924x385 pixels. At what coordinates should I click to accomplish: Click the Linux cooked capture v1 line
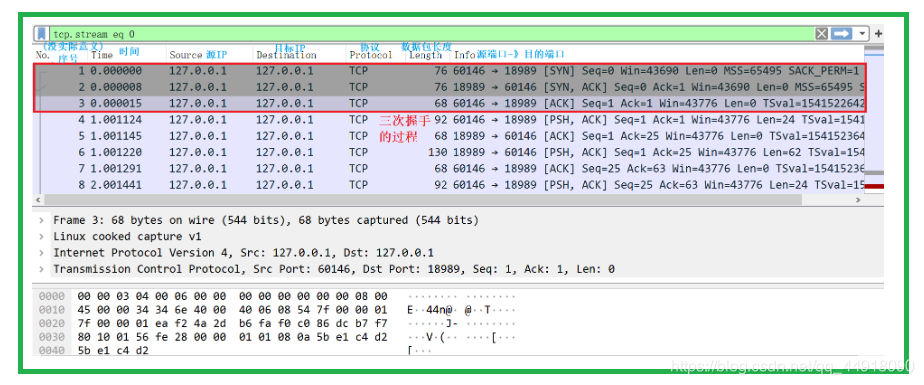pyautogui.click(x=127, y=236)
